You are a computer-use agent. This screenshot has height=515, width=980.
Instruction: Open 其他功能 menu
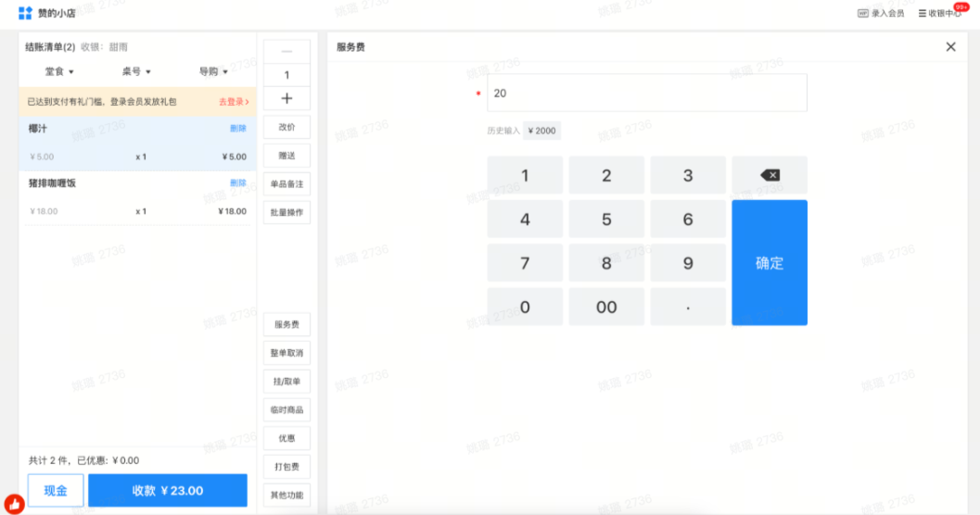tap(286, 495)
